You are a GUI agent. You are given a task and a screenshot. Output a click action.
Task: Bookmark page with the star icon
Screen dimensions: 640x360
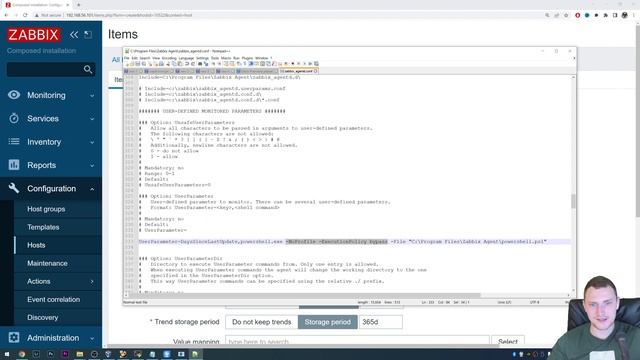pyautogui.click(x=566, y=15)
